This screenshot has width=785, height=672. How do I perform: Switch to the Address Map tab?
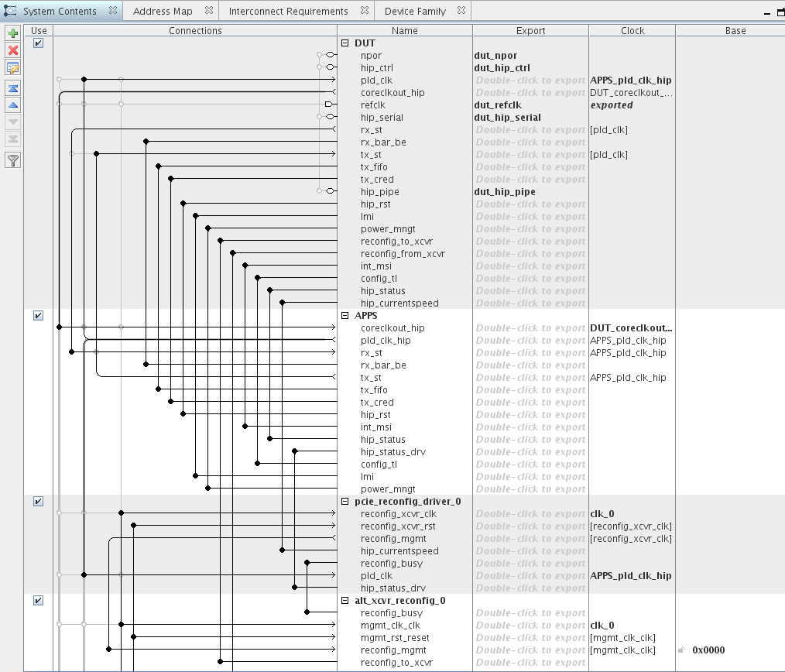163,11
